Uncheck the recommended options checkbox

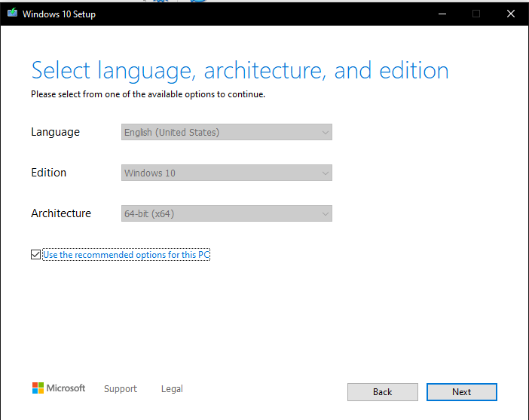point(35,255)
